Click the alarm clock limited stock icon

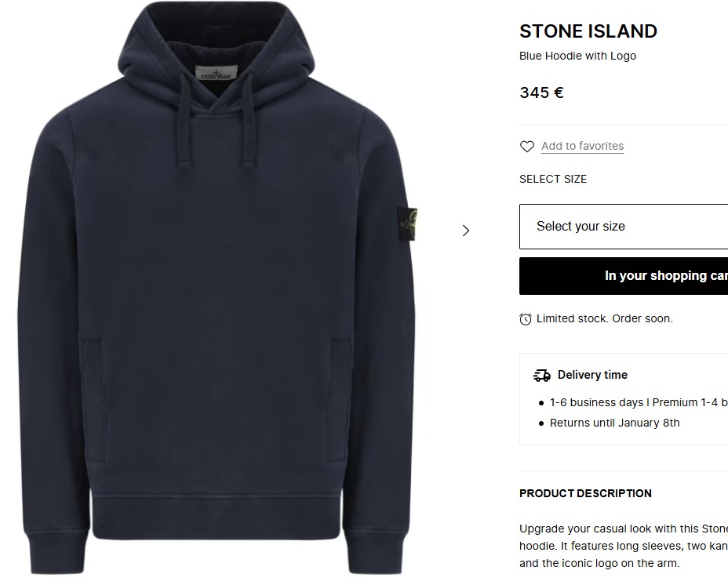point(525,318)
